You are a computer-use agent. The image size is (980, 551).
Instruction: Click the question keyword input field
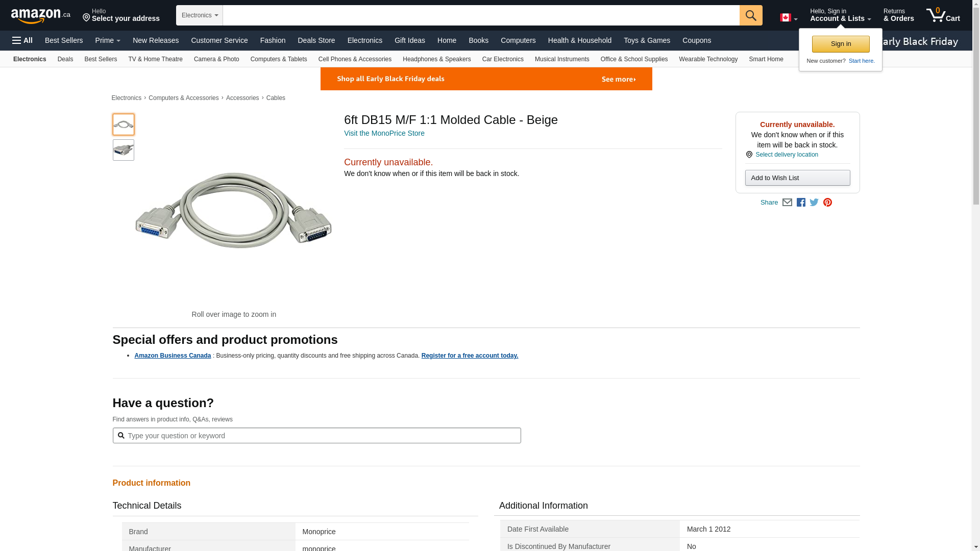[x=322, y=436]
